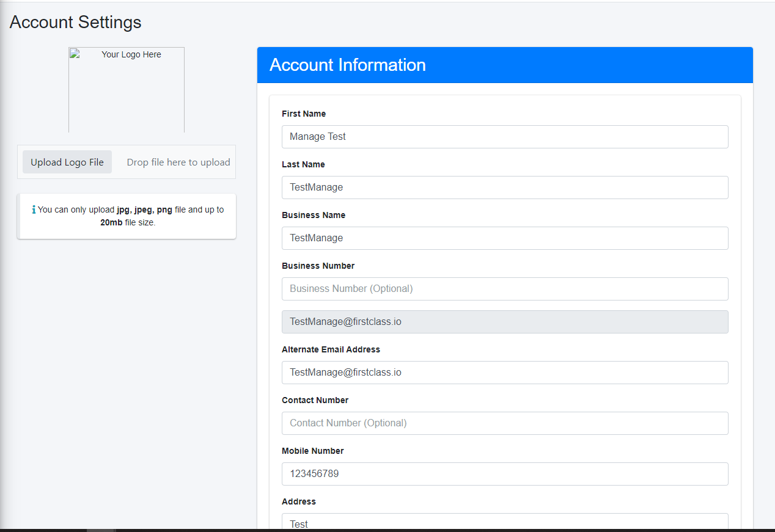Focus the Last Name input field
The image size is (775, 532).
click(505, 188)
